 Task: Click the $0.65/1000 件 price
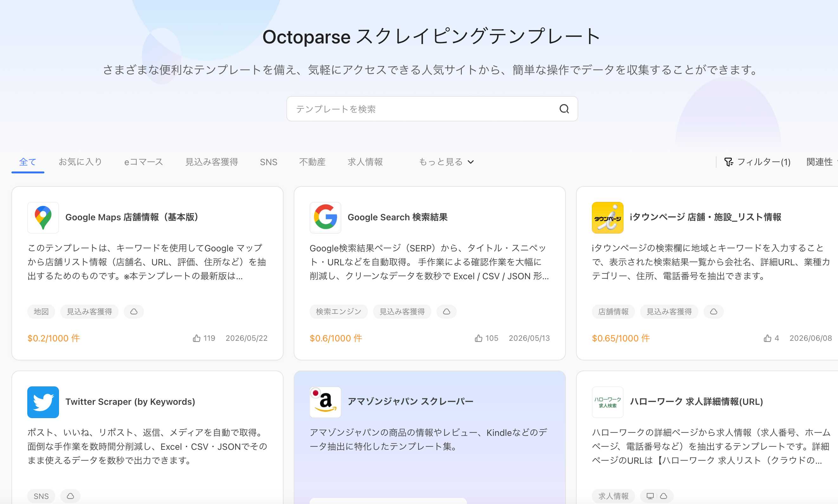click(x=621, y=338)
